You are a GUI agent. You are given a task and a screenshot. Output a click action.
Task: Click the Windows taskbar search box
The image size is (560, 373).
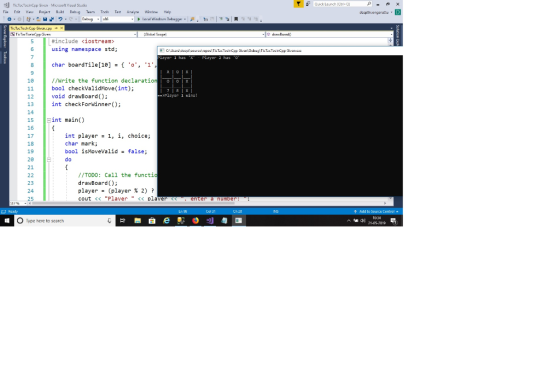(x=65, y=221)
